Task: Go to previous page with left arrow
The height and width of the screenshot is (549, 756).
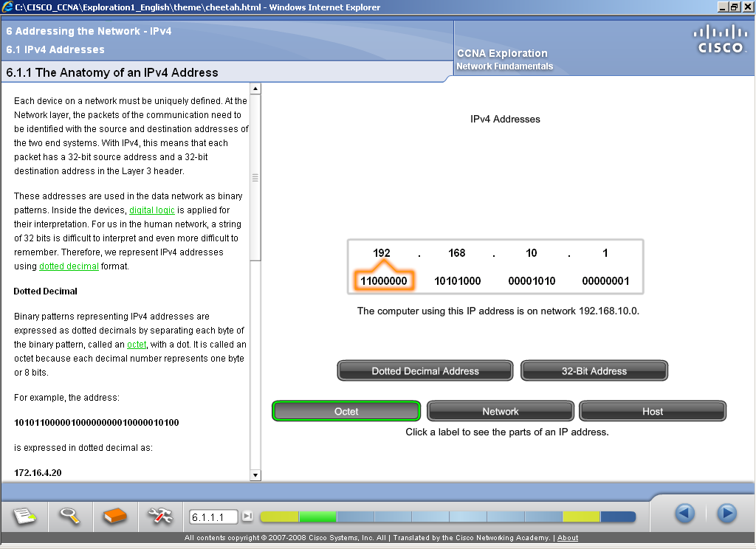Action: tap(684, 514)
